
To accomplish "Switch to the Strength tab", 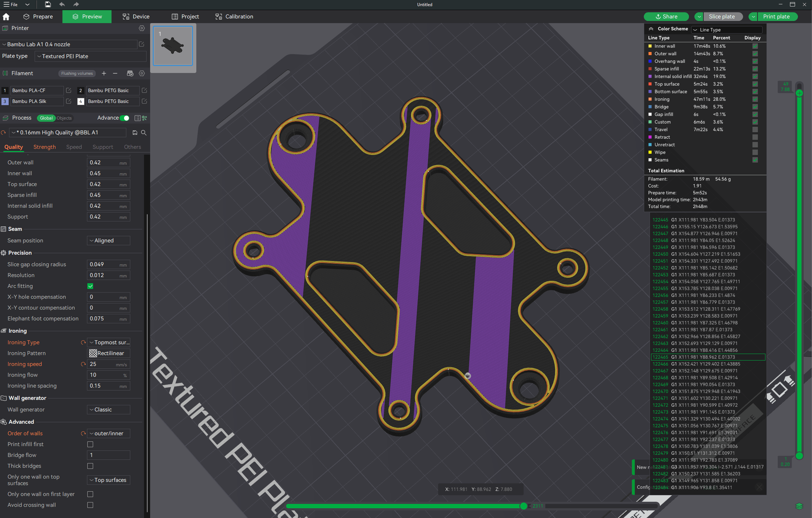I will [44, 147].
